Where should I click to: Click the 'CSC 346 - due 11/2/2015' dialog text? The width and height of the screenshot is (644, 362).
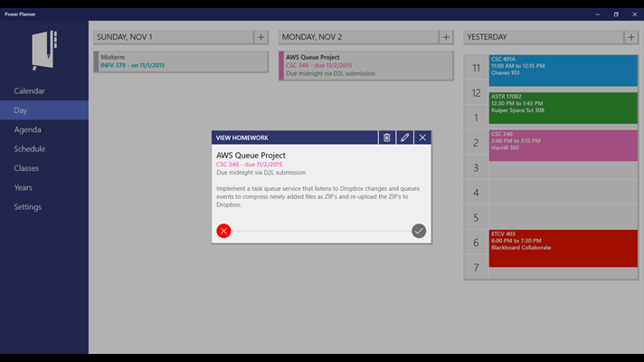[x=250, y=165]
